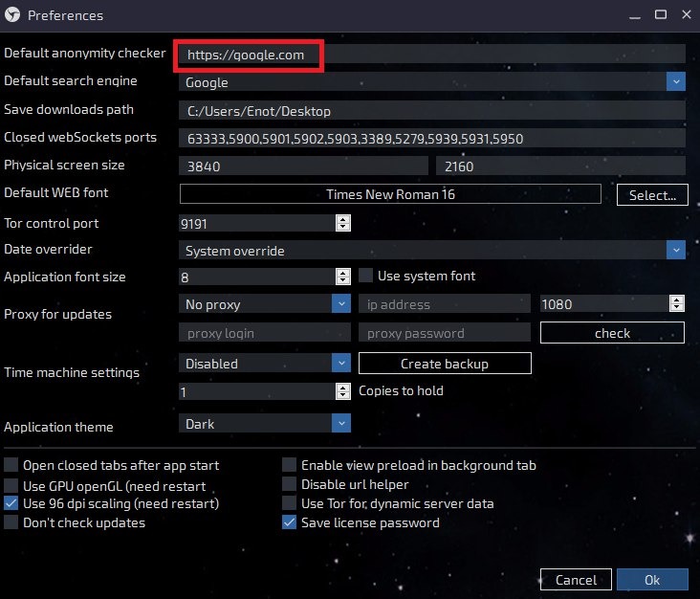The height and width of the screenshot is (599, 700).
Task: Open the Time machine Disabled dropdown
Action: pos(265,364)
